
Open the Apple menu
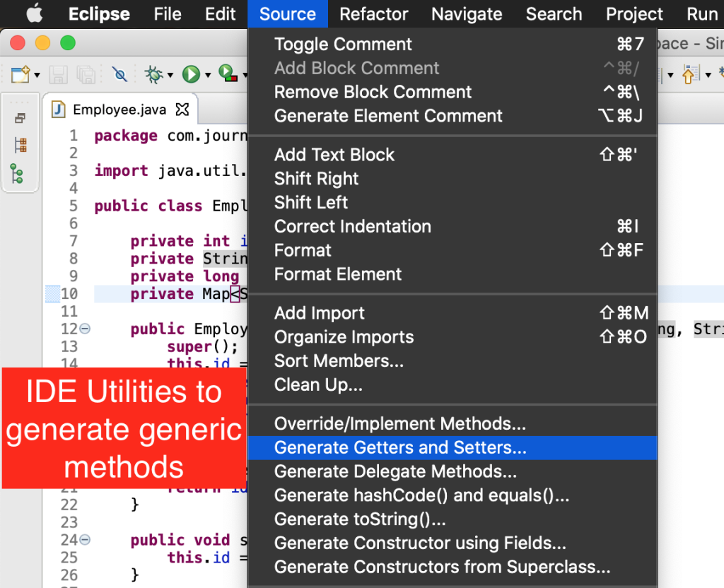[x=35, y=14]
